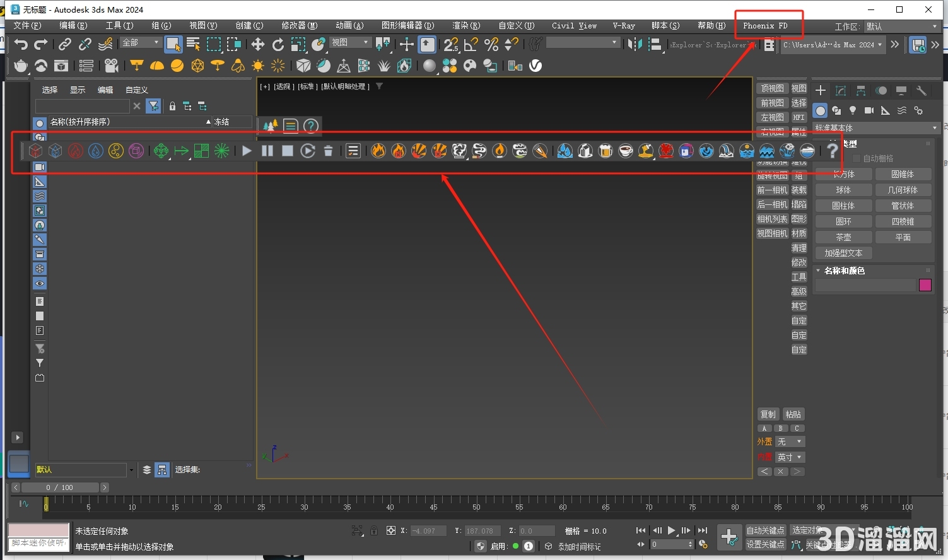Open the V-Ray menu
The width and height of the screenshot is (948, 560).
[623, 26]
